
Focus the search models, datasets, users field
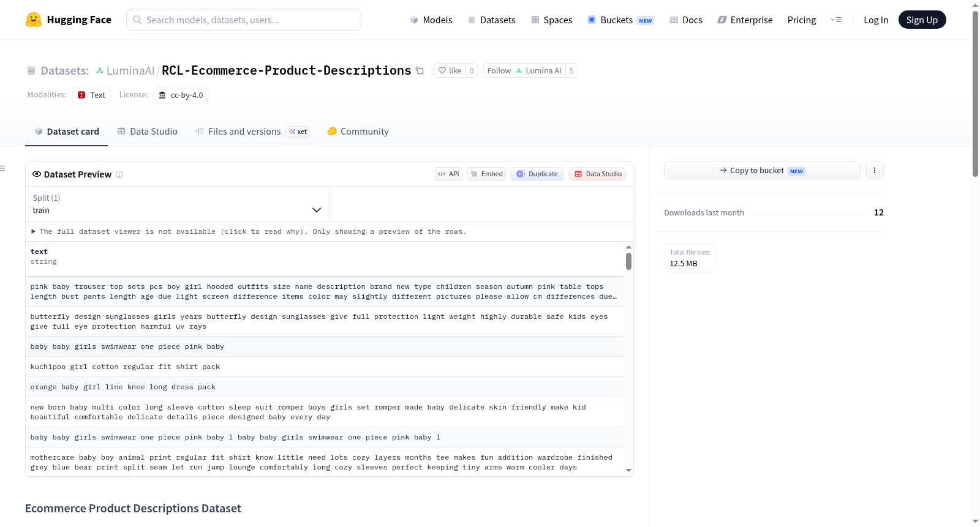pos(244,20)
